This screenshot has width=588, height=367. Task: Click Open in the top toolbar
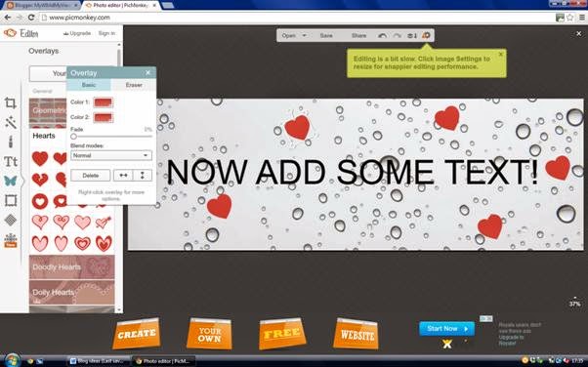pyautogui.click(x=289, y=35)
